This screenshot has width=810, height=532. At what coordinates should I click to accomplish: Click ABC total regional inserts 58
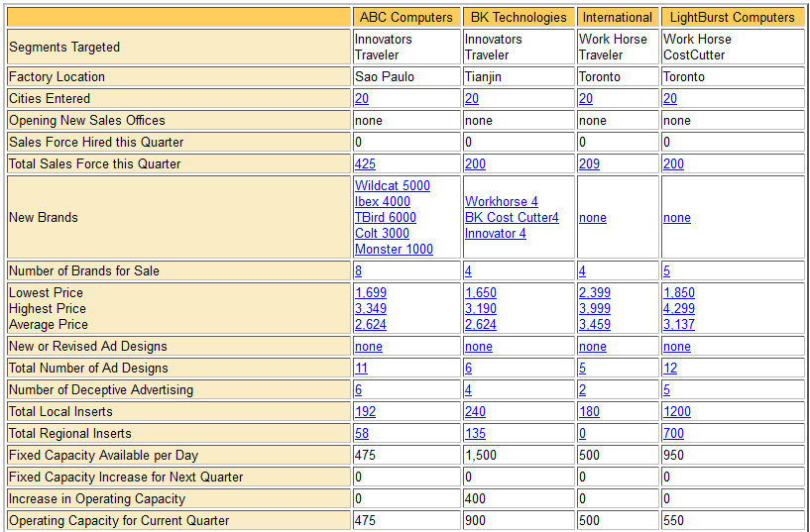pyautogui.click(x=362, y=434)
